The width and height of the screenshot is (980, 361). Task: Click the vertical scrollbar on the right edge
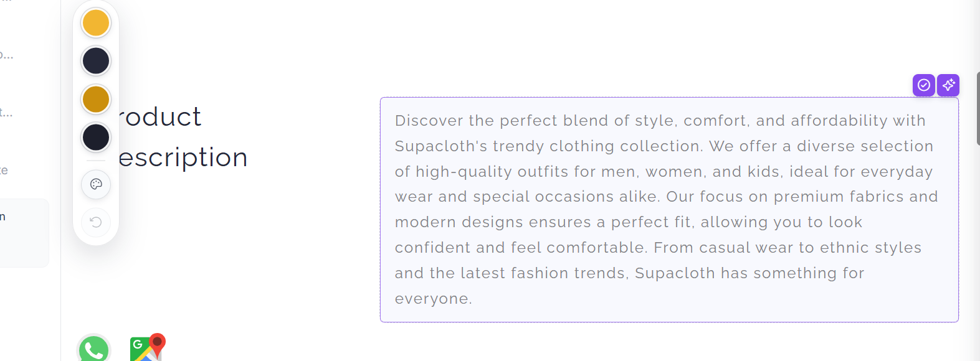point(978,109)
